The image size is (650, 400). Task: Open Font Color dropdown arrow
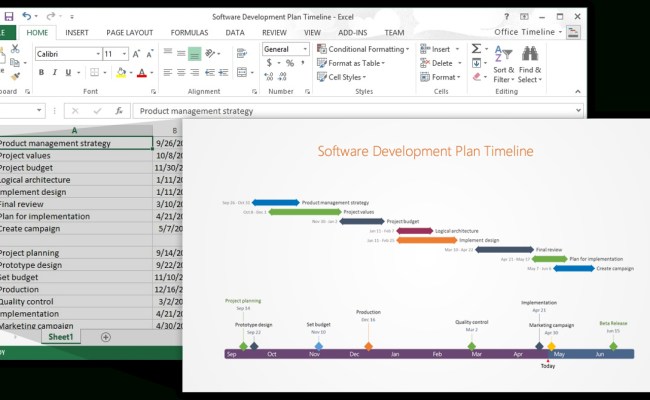pyautogui.click(x=152, y=73)
